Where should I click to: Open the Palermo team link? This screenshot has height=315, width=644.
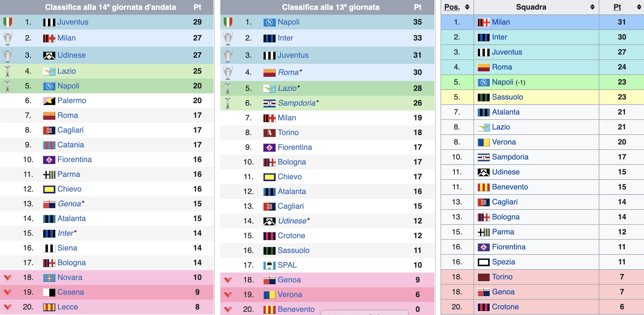(x=72, y=101)
